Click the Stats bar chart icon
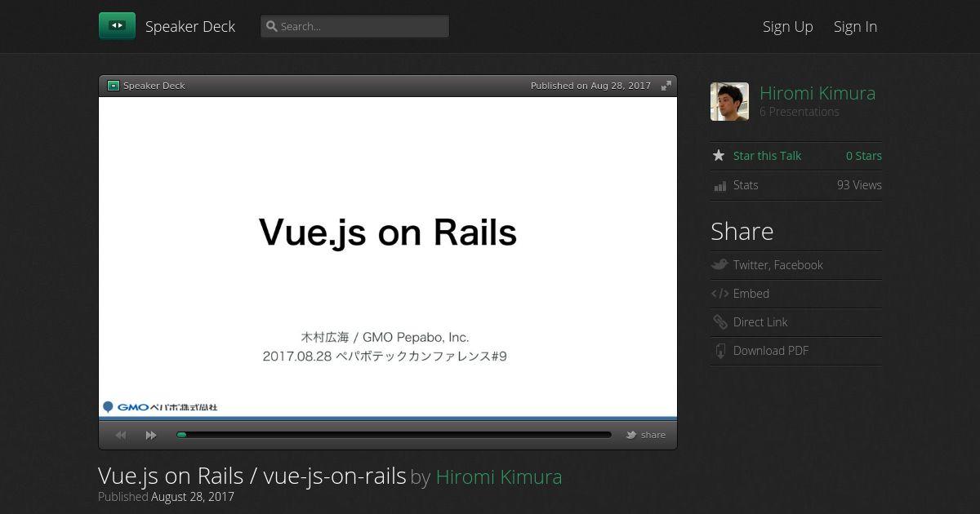The height and width of the screenshot is (514, 980). click(719, 186)
